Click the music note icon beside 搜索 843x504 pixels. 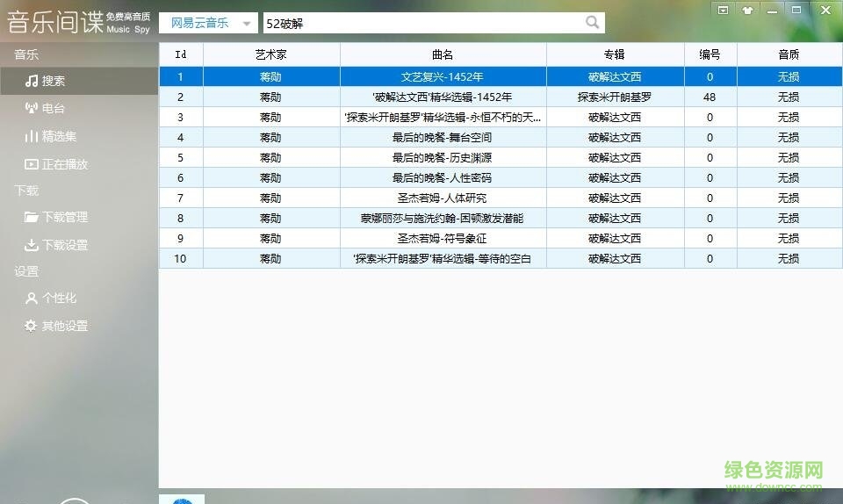[x=32, y=81]
